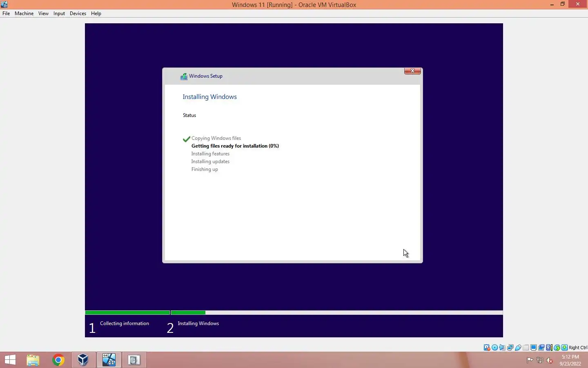Viewport: 588px width, 368px height.
Task: Select the Windows 11 VM taskbar button
Action: point(109,360)
